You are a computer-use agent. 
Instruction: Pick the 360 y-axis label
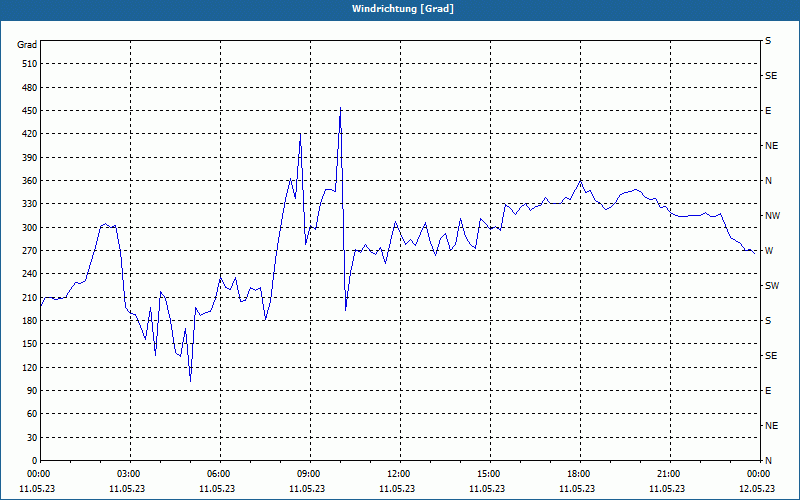pyautogui.click(x=30, y=181)
